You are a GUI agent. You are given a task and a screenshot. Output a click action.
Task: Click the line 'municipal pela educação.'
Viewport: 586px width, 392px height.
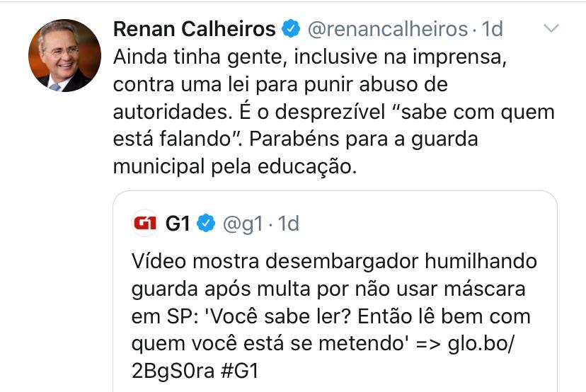pos(235,167)
